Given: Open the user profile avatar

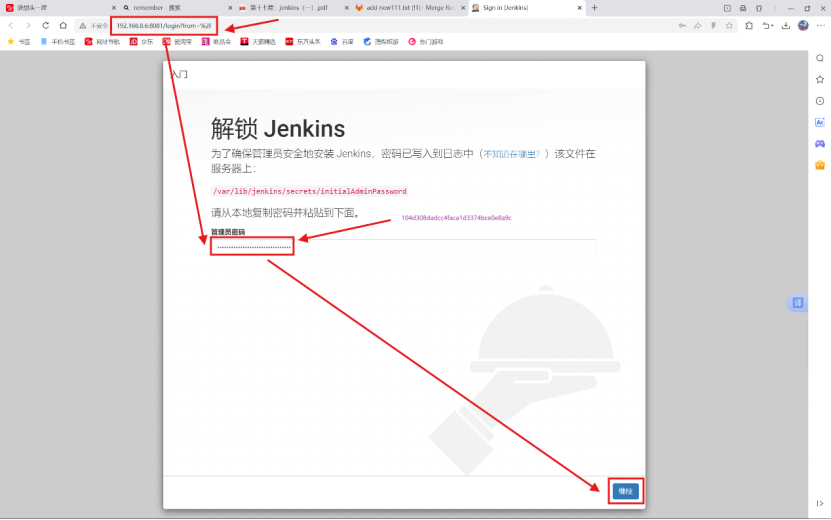Looking at the screenshot, I should click(803, 25).
